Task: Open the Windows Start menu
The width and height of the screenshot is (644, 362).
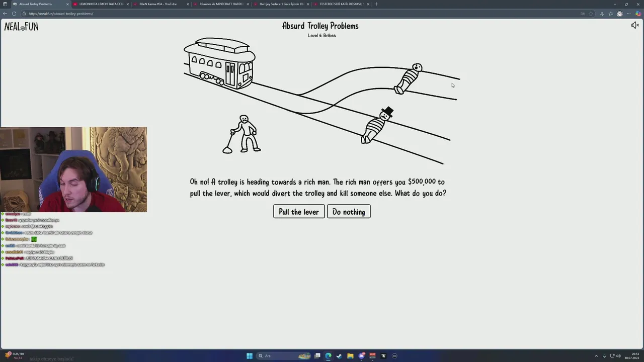Action: 250,356
